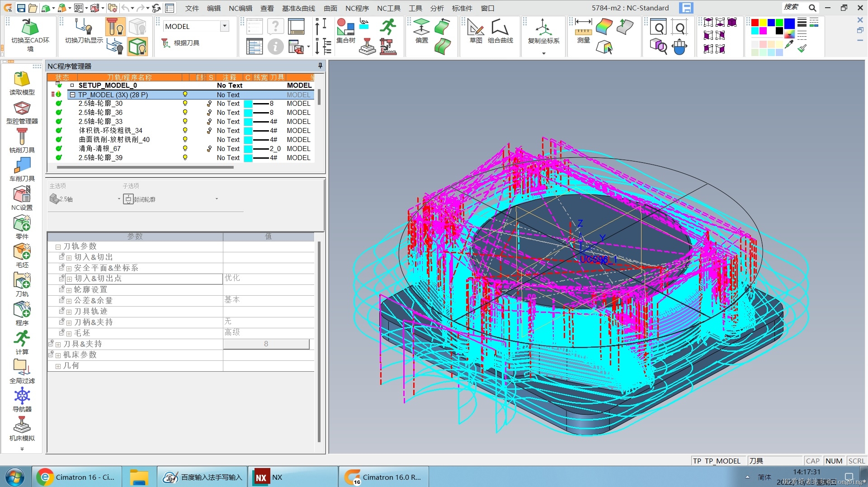Open the 标准件 menu
868x487 pixels.
point(462,8)
